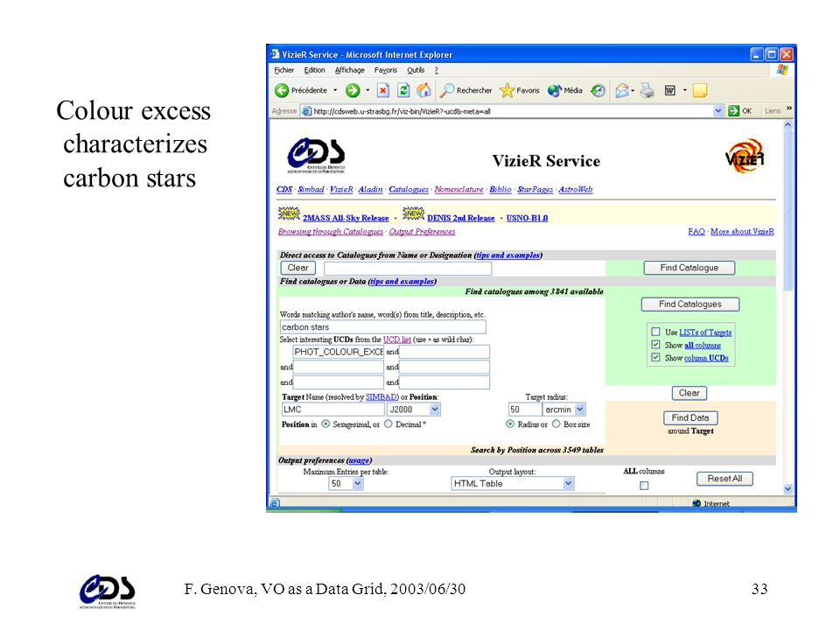Click the yellow note toolbar icon

(x=700, y=90)
